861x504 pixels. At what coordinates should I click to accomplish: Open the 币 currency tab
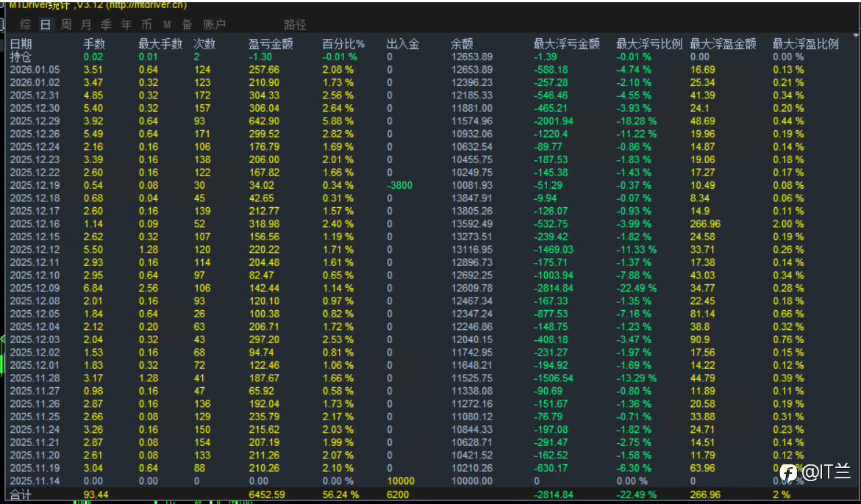(x=146, y=24)
